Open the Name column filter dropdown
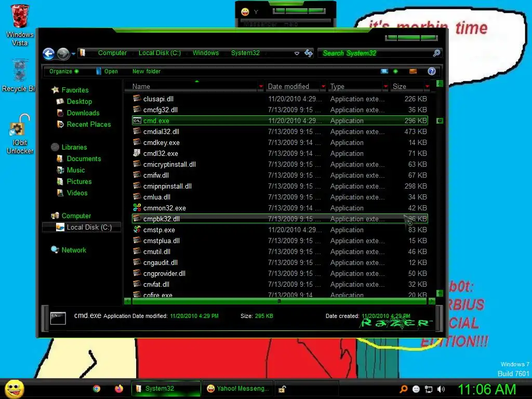This screenshot has height=399, width=532. pyautogui.click(x=261, y=87)
